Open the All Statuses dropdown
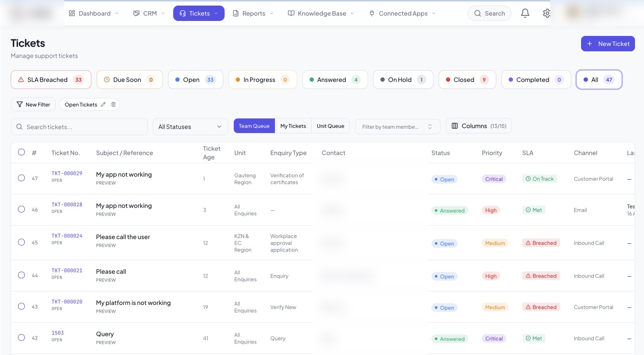Screen dimensions: 644x355 [191, 127]
